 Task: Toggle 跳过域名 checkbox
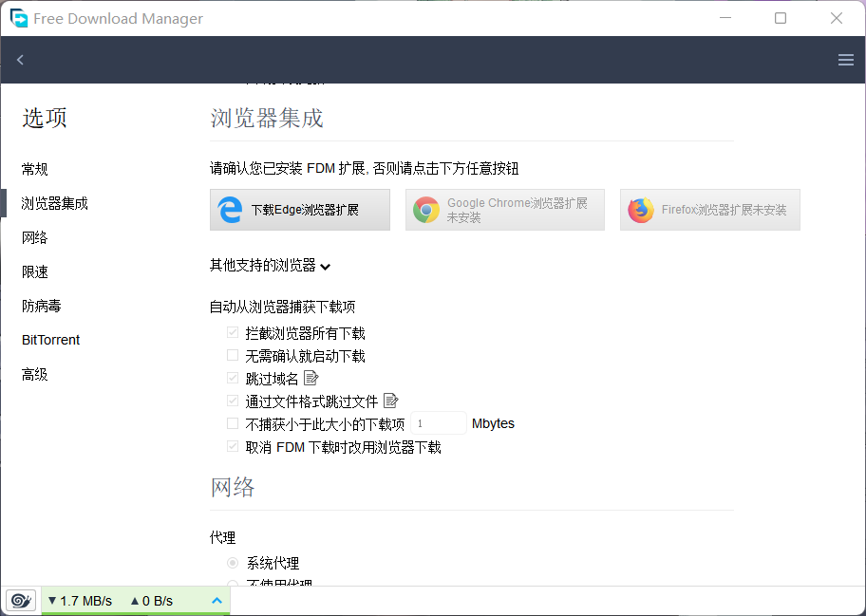click(233, 378)
